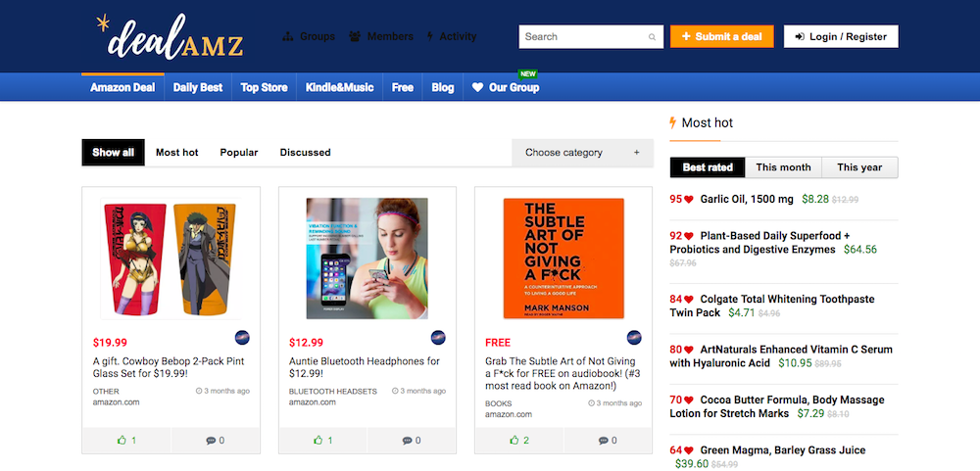Open Cowboy Bebop 2-Pack deal title link
Screen dimensions: 980x471
[169, 367]
